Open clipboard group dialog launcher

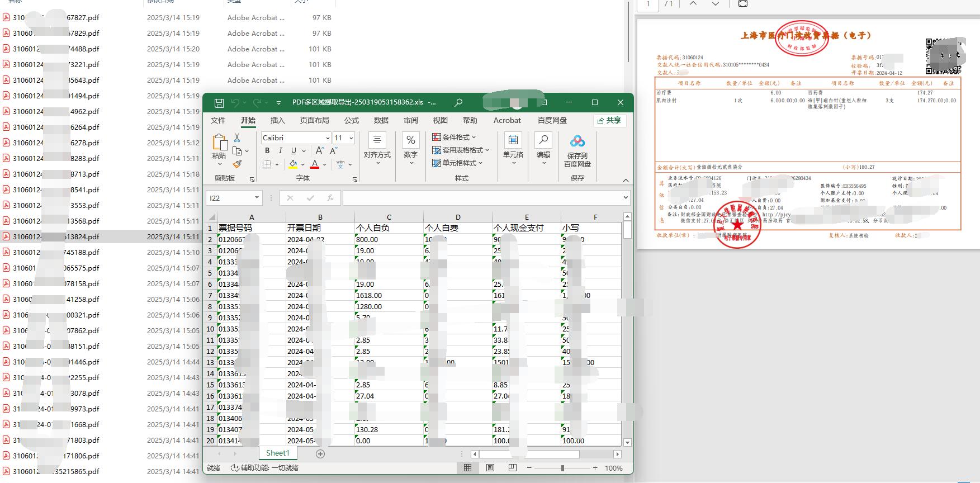tap(252, 179)
